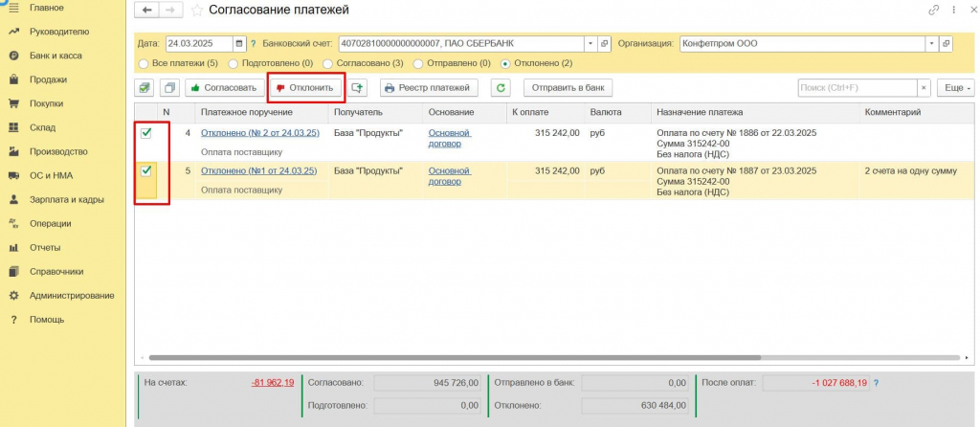
Task: Open the calendar picker for Дата
Action: (239, 44)
